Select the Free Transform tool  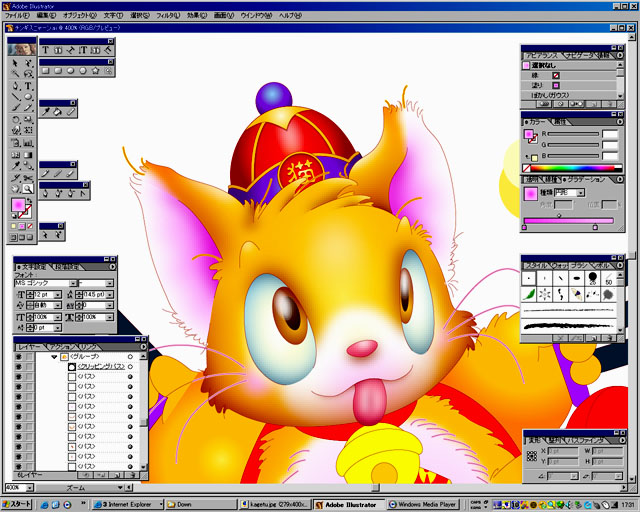28,130
